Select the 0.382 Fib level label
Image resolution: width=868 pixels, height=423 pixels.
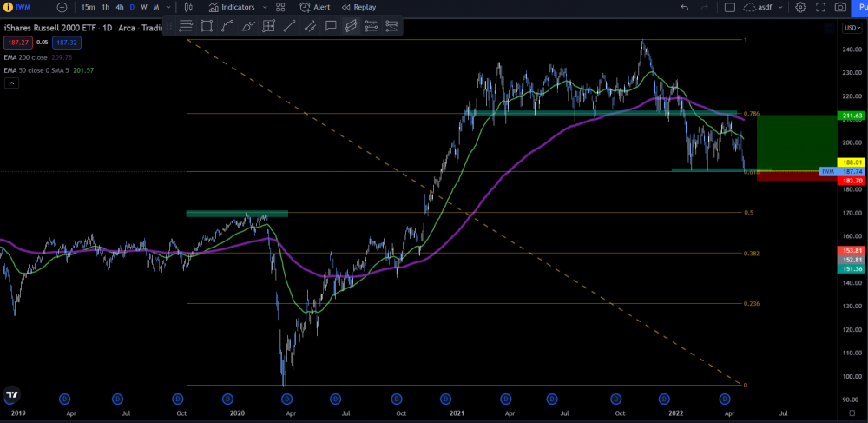[751, 254]
